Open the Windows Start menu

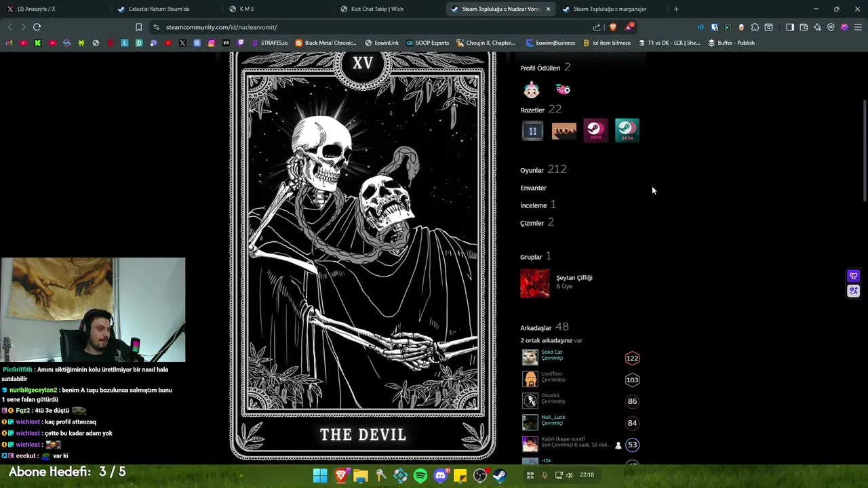tap(320, 476)
